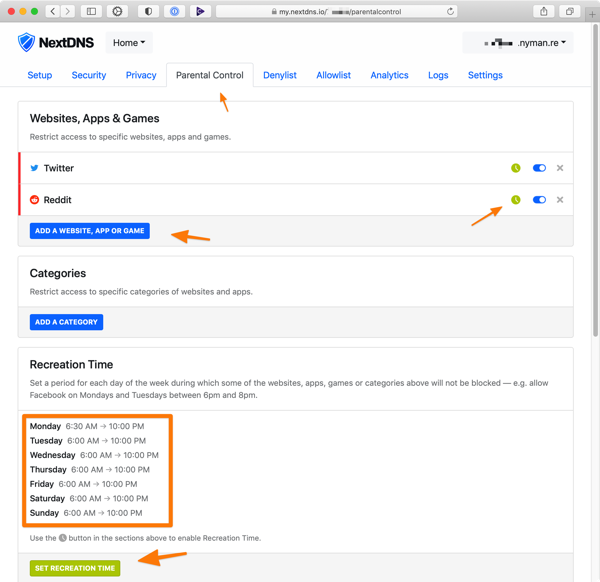Open the Denylist tab
The height and width of the screenshot is (582, 600).
coord(280,75)
